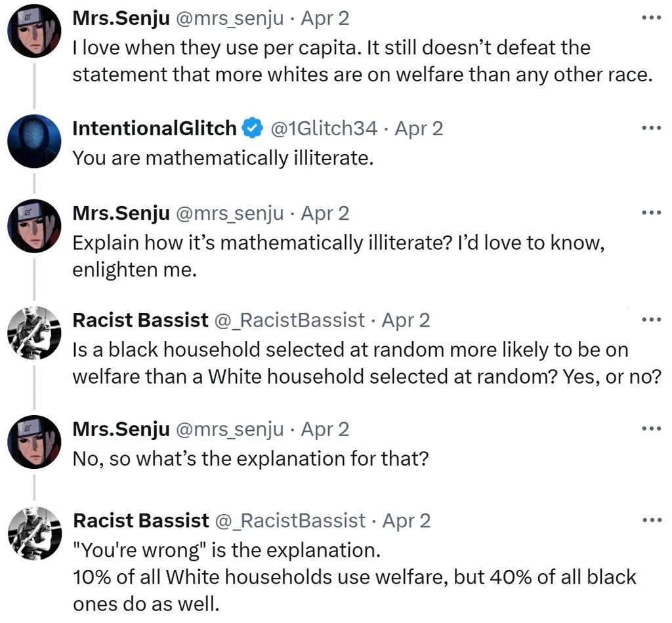Open more menu on the "Yes, or no?" tweet
672x623 pixels.
[x=651, y=320]
